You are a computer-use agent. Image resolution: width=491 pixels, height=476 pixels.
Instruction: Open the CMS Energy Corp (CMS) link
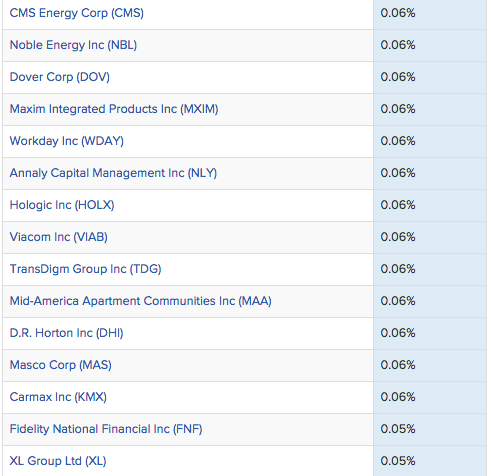[77, 13]
